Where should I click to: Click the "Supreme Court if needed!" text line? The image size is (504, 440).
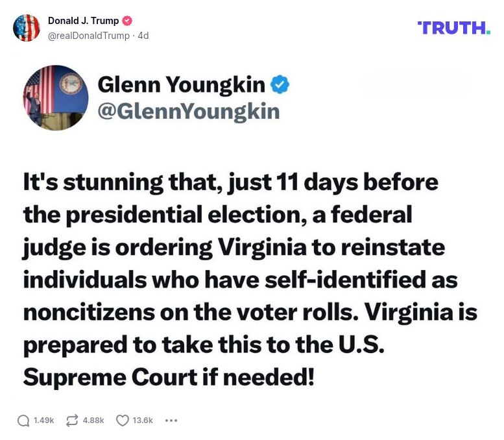169,377
